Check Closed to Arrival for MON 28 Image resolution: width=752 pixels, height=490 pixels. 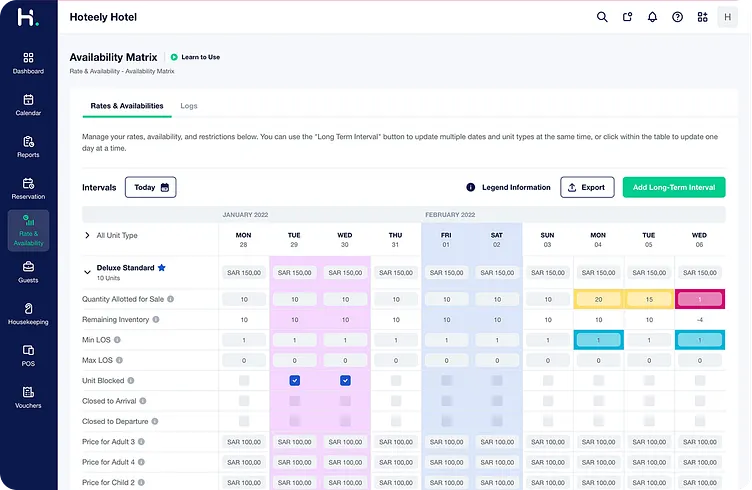(244, 401)
